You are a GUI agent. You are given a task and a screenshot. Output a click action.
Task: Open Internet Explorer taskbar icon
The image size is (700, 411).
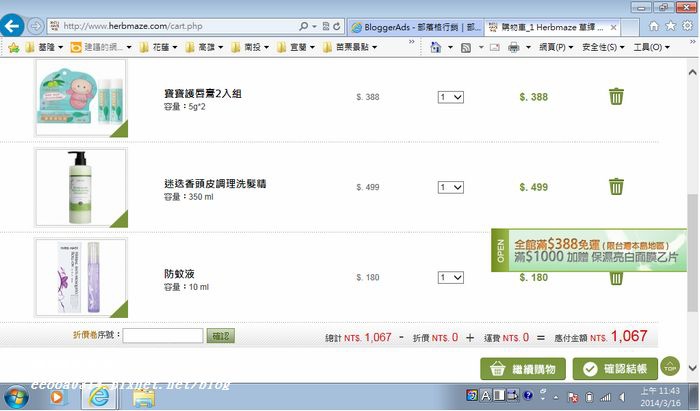[x=99, y=397]
